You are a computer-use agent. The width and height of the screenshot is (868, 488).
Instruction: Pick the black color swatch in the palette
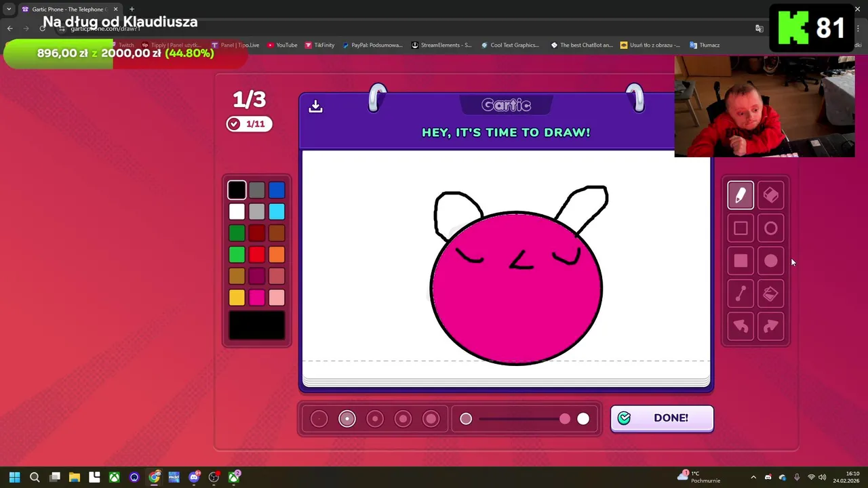(x=237, y=190)
